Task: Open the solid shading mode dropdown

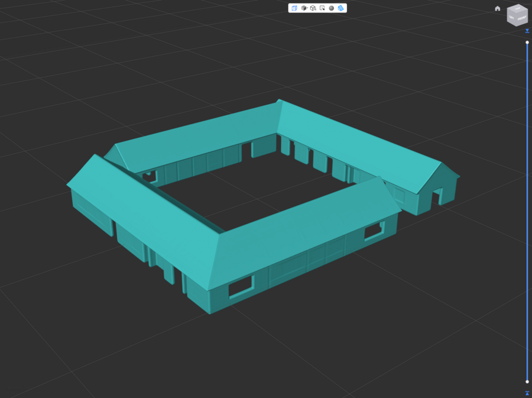Action: (304, 8)
